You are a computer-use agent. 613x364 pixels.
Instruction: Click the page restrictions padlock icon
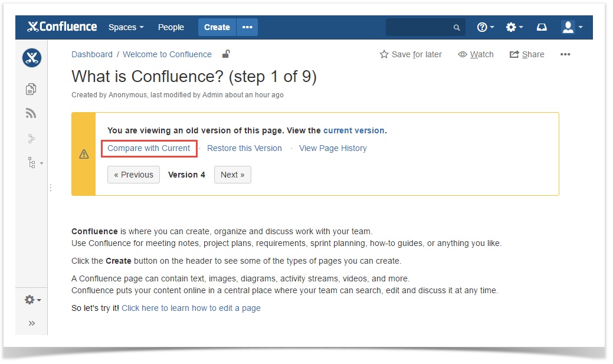click(x=226, y=54)
